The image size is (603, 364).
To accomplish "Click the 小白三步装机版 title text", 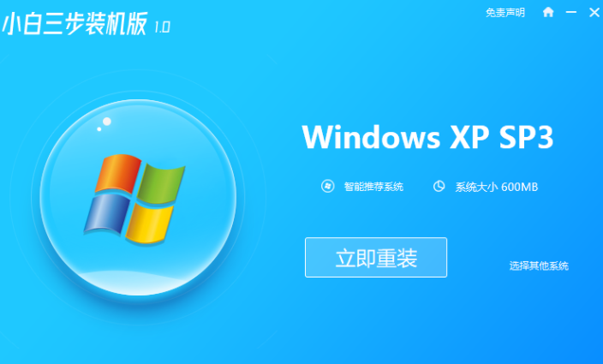I will [75, 24].
